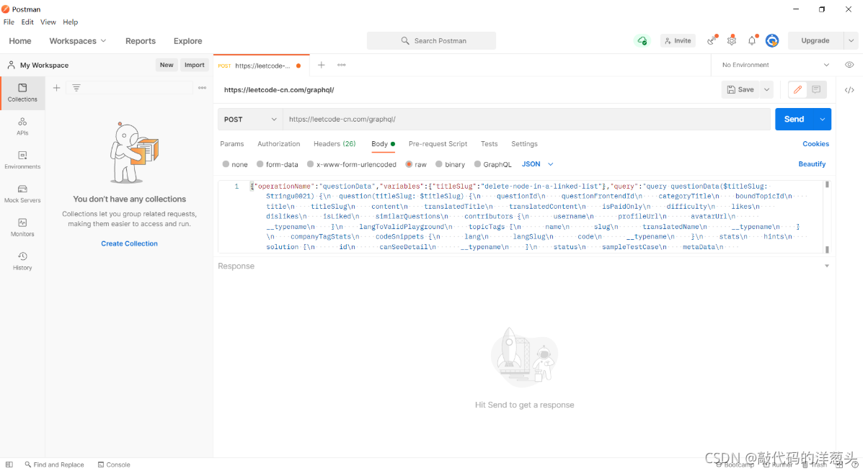868x471 pixels.
Task: Go to Reports
Action: click(141, 41)
